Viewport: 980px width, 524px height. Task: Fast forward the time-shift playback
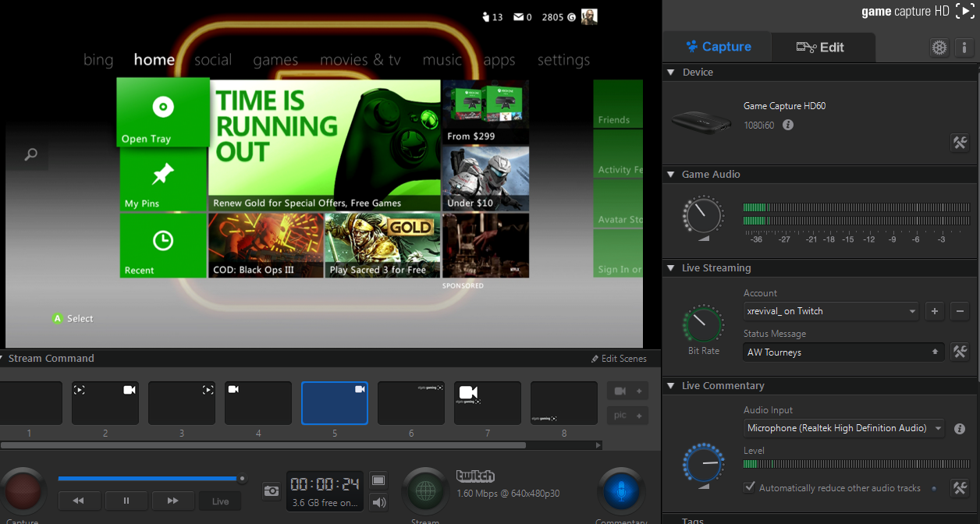click(173, 501)
